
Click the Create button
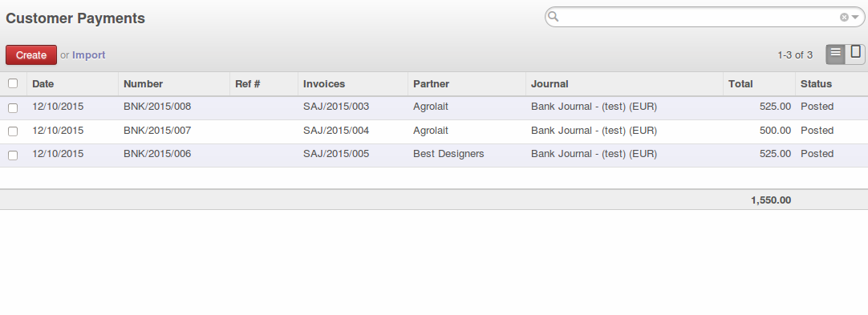pyautogui.click(x=31, y=55)
